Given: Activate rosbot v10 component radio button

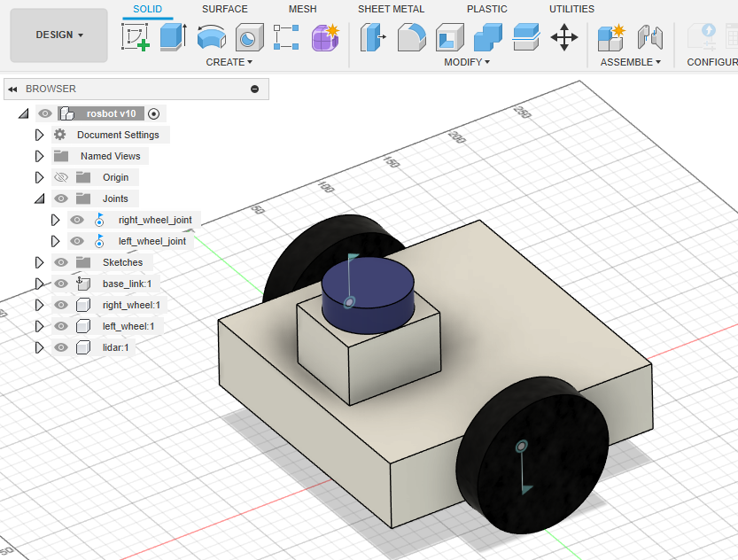Looking at the screenshot, I should tap(153, 114).
